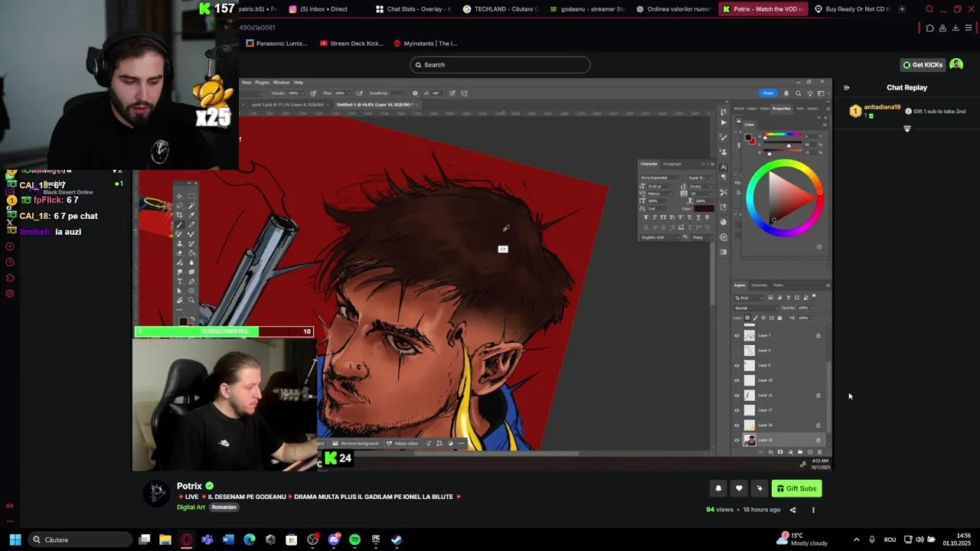Open Photoshop Plugins menu
Viewport: 980px width, 551px height.
[x=262, y=82]
